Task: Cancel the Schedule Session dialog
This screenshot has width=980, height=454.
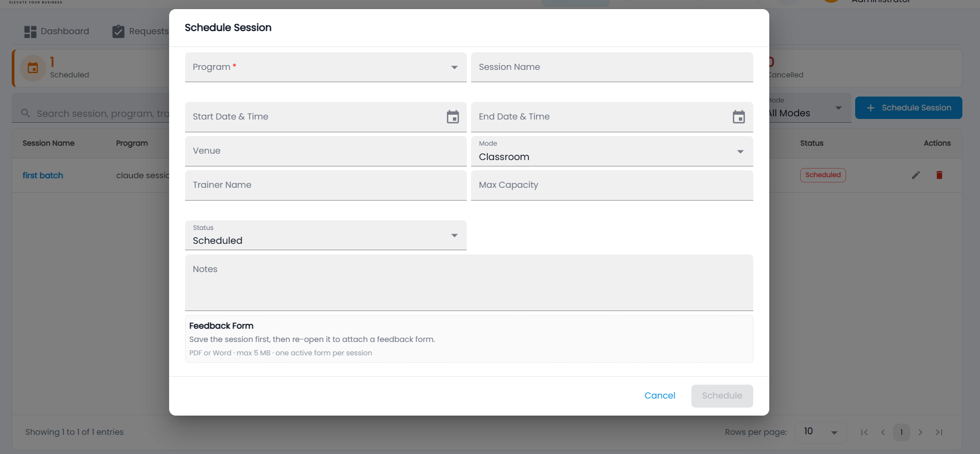Action: [660, 396]
